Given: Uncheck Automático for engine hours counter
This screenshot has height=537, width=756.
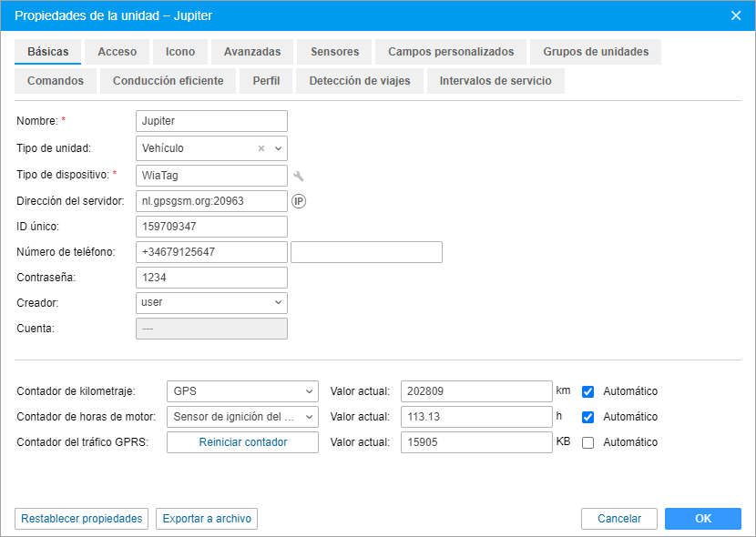Looking at the screenshot, I should (x=588, y=417).
